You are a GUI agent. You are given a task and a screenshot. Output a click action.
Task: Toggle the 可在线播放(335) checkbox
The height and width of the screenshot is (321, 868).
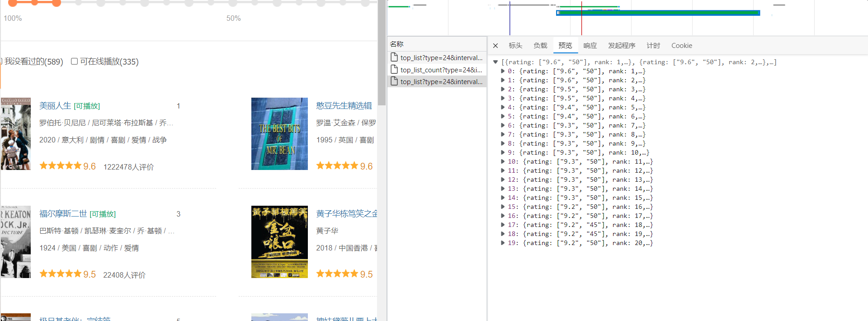[x=75, y=61]
